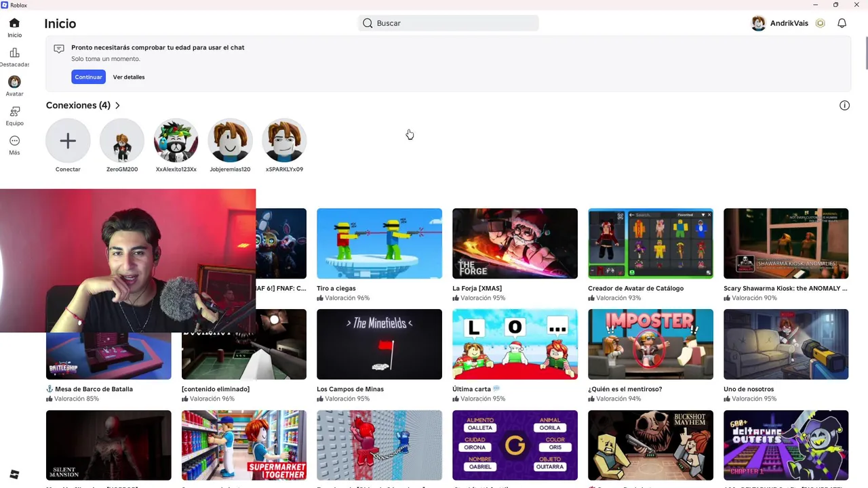Open the Scary Shawarma Kiosk game thumbnail
The height and width of the screenshot is (488, 868).
pyautogui.click(x=786, y=243)
